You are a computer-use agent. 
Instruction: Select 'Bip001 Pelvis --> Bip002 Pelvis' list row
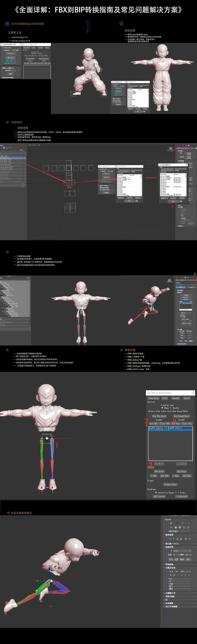click(170, 428)
